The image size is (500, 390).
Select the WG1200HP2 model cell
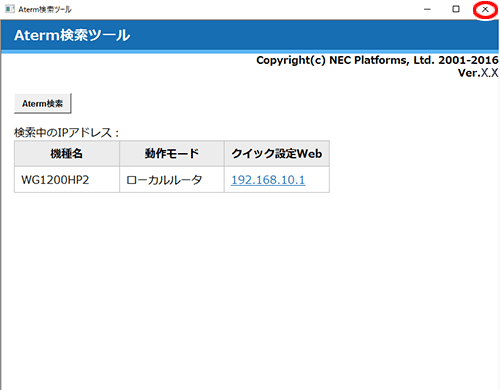(x=67, y=180)
